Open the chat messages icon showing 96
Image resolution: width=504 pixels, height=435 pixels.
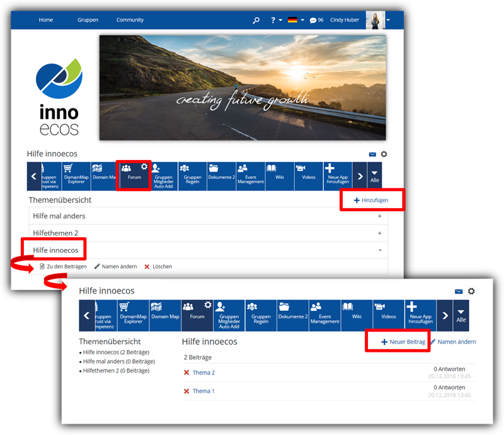[313, 20]
